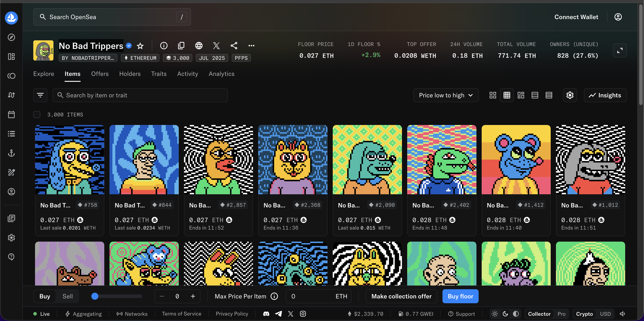The image size is (644, 321).
Task: Increase sweep quantity with the plus button
Action: 193,296
